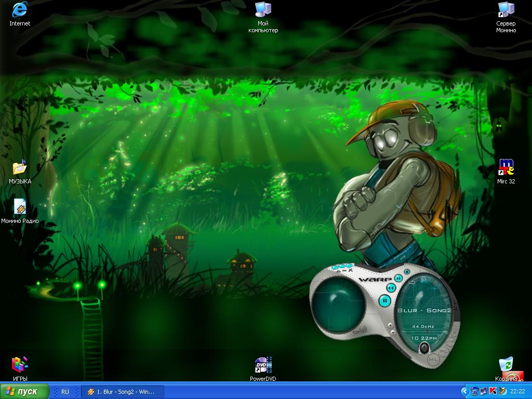The image size is (532, 399).
Task: Open the PL playlist button on player
Action: 444,351
